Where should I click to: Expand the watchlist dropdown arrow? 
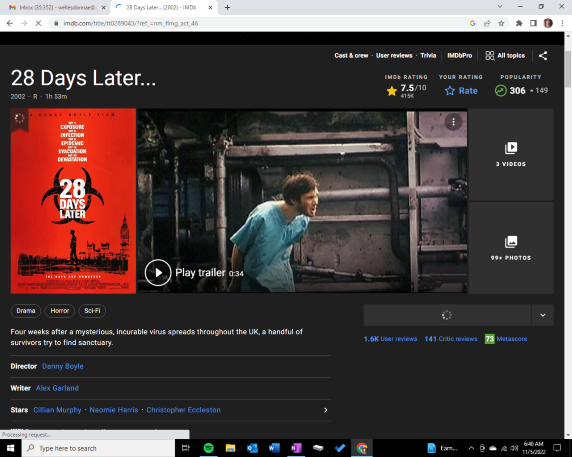coord(543,315)
